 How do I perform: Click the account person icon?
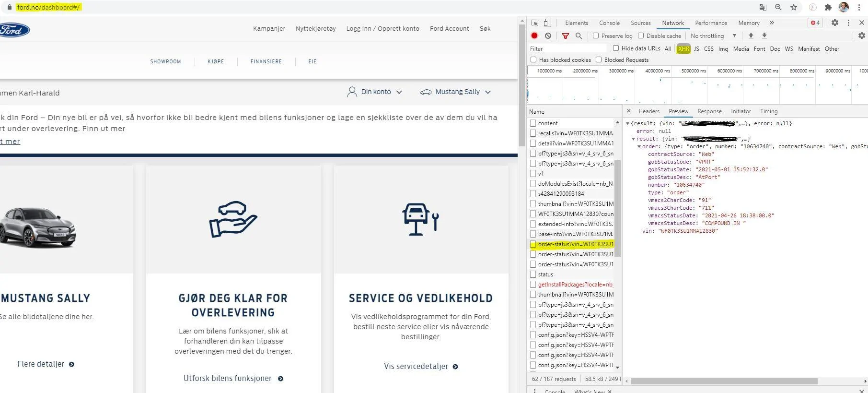click(x=352, y=92)
